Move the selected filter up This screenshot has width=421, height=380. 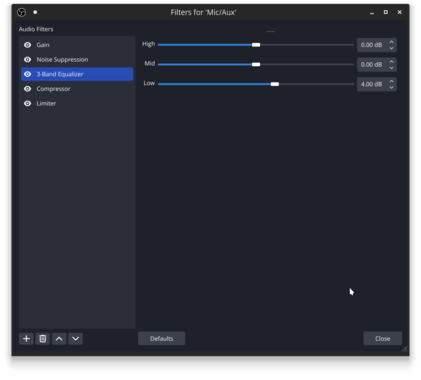pos(59,339)
